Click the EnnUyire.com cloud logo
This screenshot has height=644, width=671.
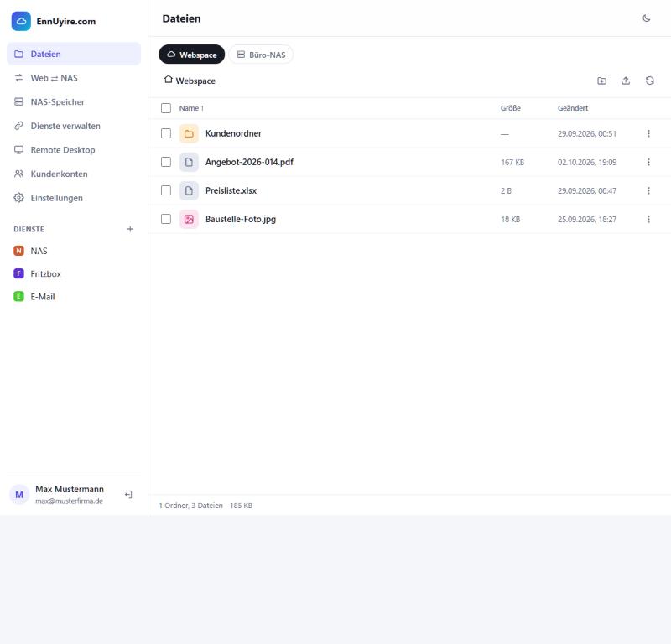(x=21, y=21)
